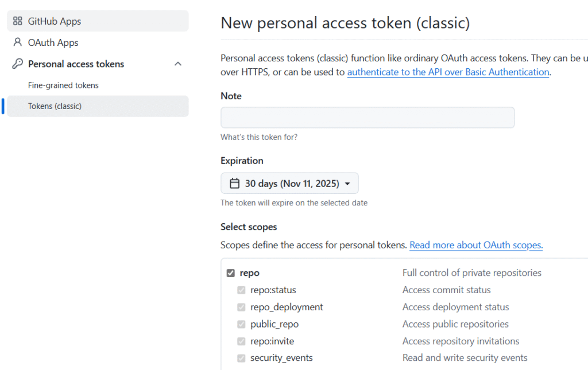Click the GitHub Apps grid icon

(x=17, y=21)
